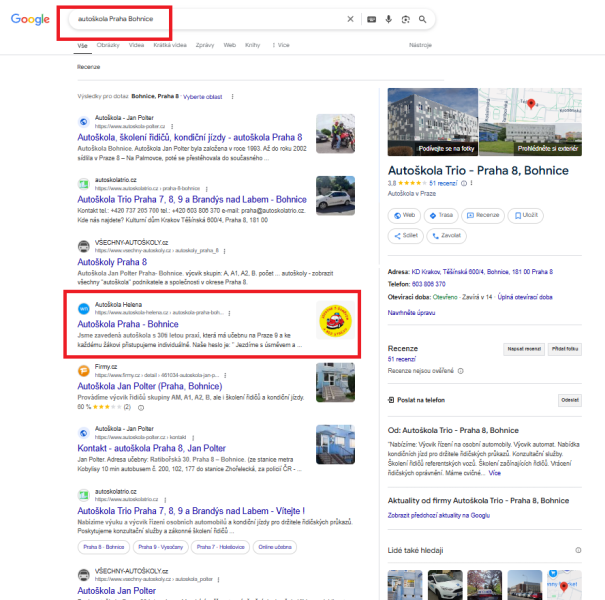Screen dimensions: 605x600
Task: Open three-dot menu for praha-8-bohnice result
Action: click(x=207, y=189)
